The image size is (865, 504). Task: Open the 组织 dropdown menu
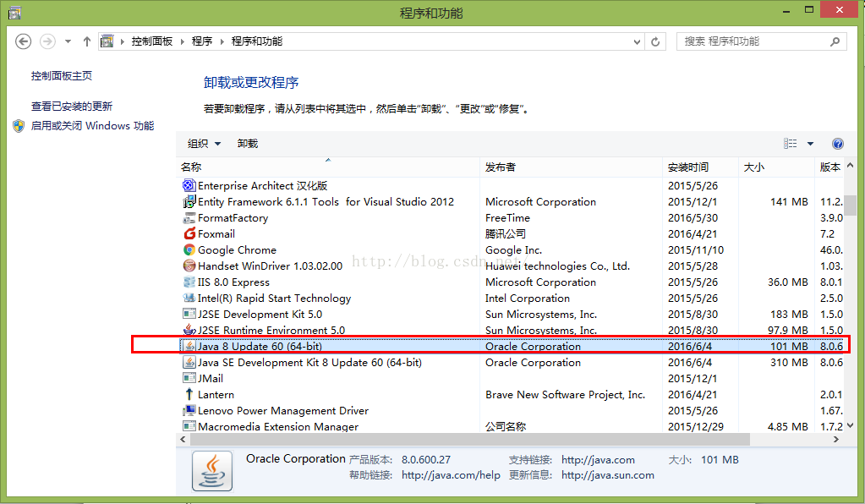click(204, 144)
